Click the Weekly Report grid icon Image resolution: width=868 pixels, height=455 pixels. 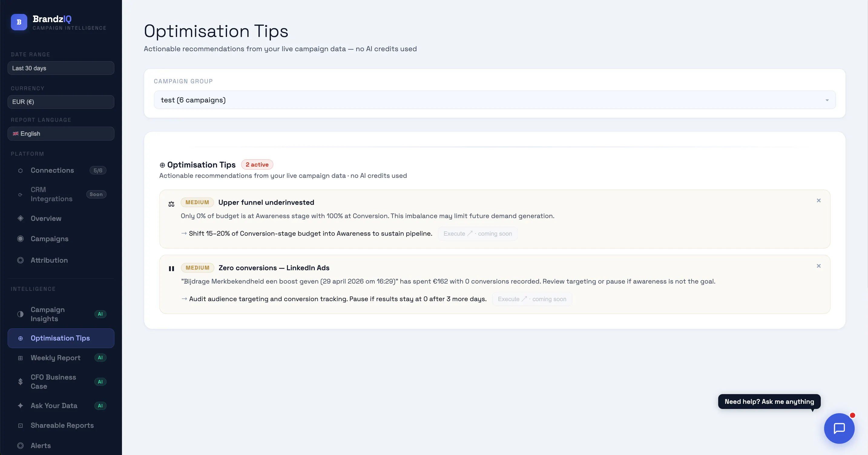point(20,358)
